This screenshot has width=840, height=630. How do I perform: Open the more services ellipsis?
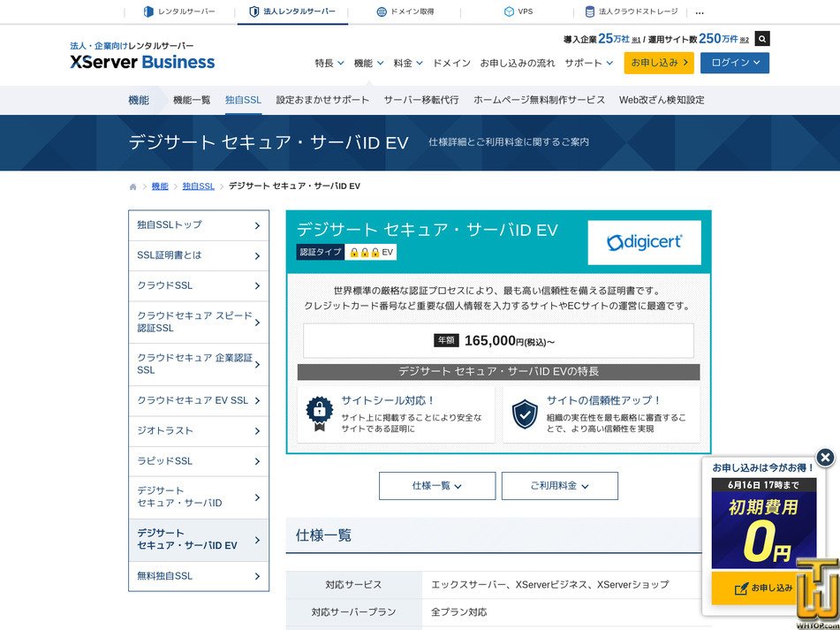coord(700,12)
